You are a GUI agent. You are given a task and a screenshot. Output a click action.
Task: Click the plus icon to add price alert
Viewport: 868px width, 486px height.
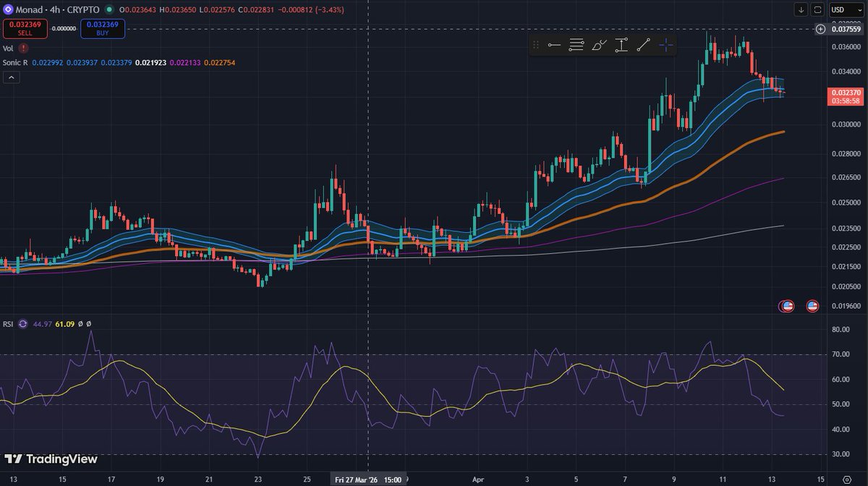coord(820,29)
